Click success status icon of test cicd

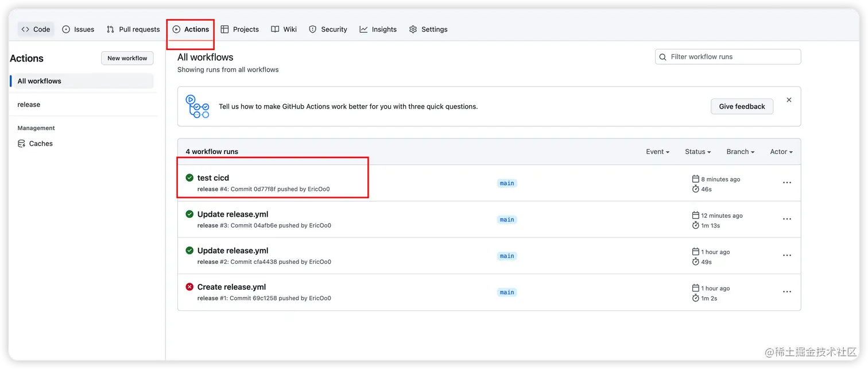189,178
